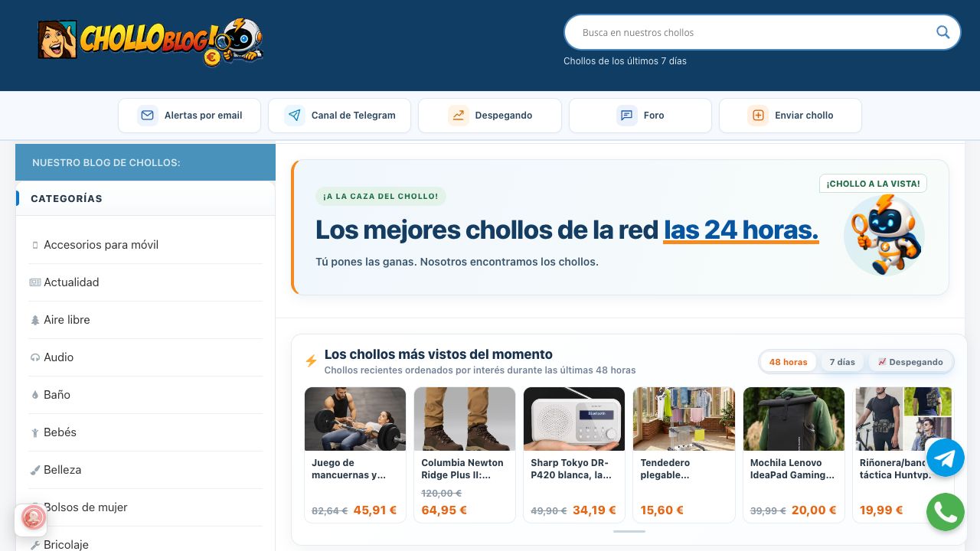
Task: Click the green phone call button
Action: tap(946, 512)
